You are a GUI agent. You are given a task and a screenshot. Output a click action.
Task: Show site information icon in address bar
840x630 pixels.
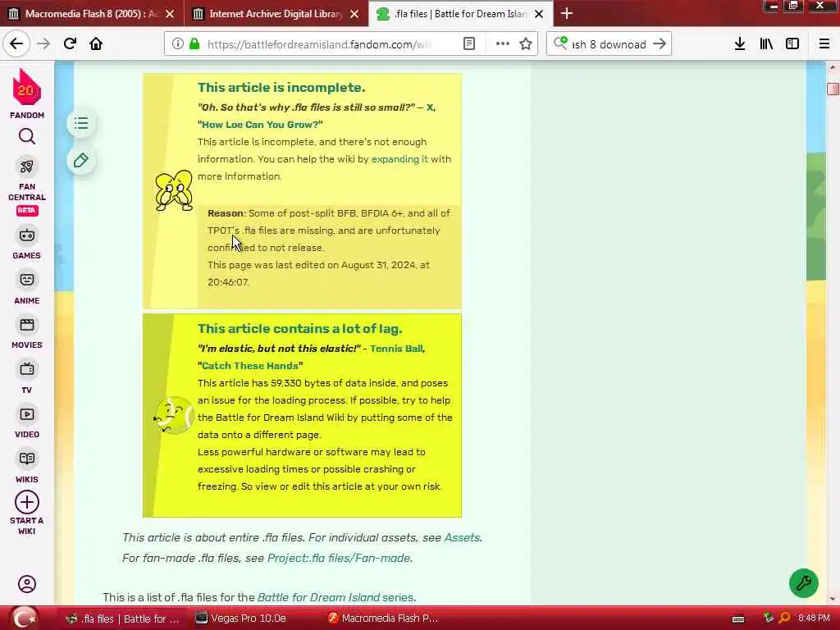coord(177,44)
